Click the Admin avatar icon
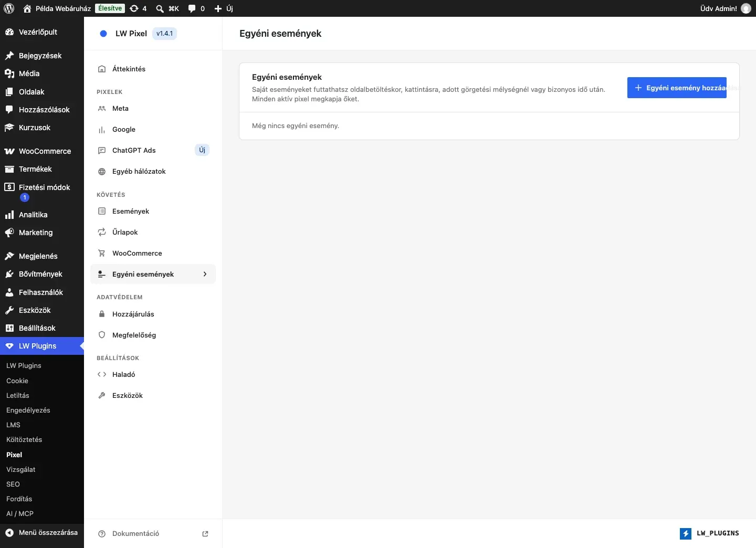This screenshot has height=548, width=756. [746, 8]
